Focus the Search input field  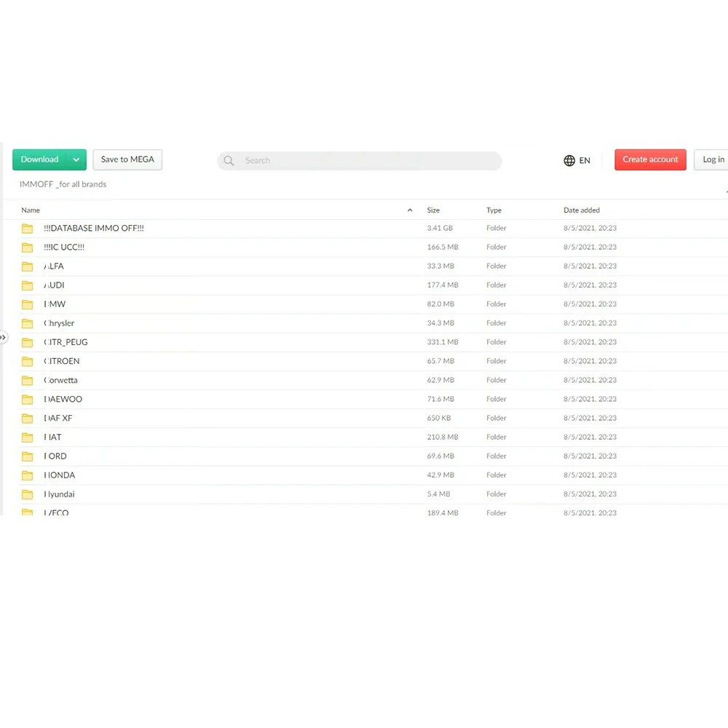pos(360,161)
